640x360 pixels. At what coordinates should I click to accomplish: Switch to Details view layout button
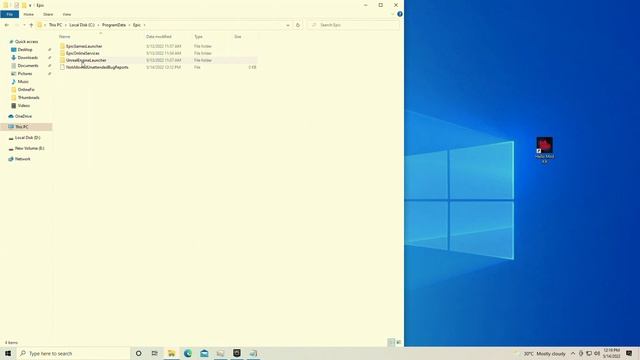coord(391,342)
